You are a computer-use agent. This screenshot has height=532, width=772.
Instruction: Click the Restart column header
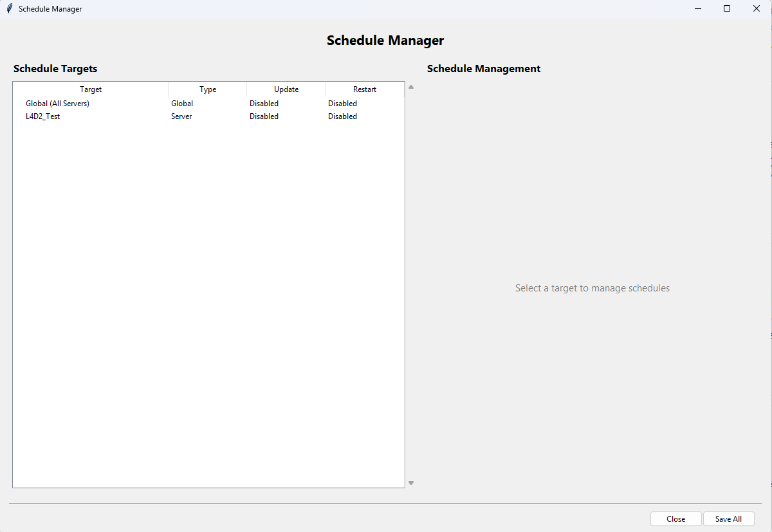(365, 89)
